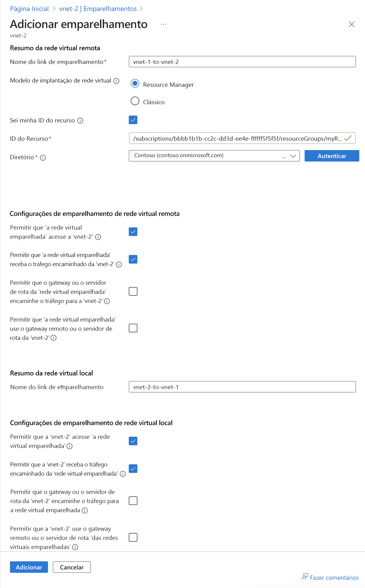Enable remote gateway forwarding to vnet-2 checkbox
365x588 pixels.
[133, 291]
